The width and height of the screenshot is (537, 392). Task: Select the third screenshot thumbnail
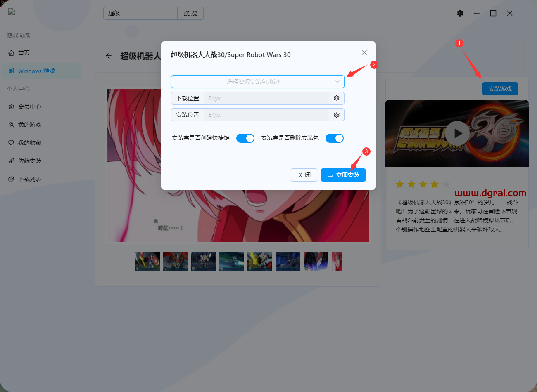204,262
